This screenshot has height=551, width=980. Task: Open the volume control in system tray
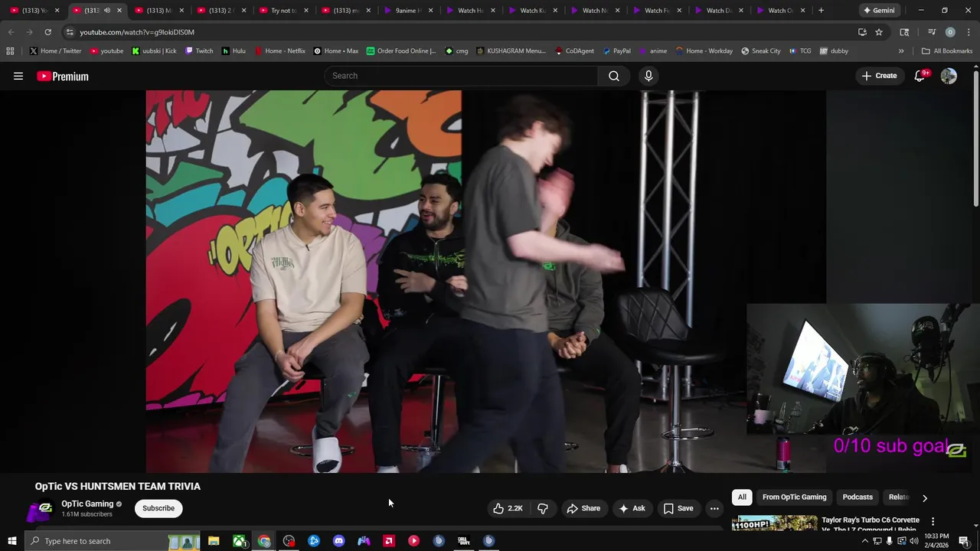[x=913, y=541]
